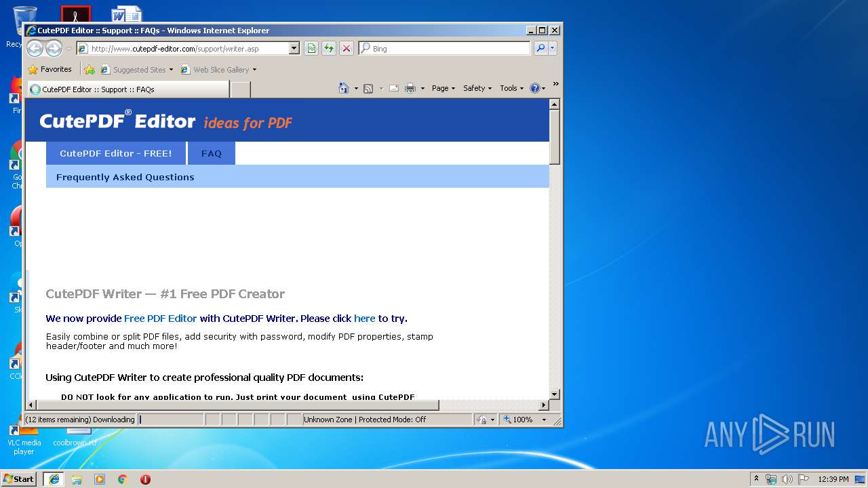This screenshot has width=868, height=488.
Task: Click the Internet Explorer taskbar icon
Action: click(x=54, y=479)
